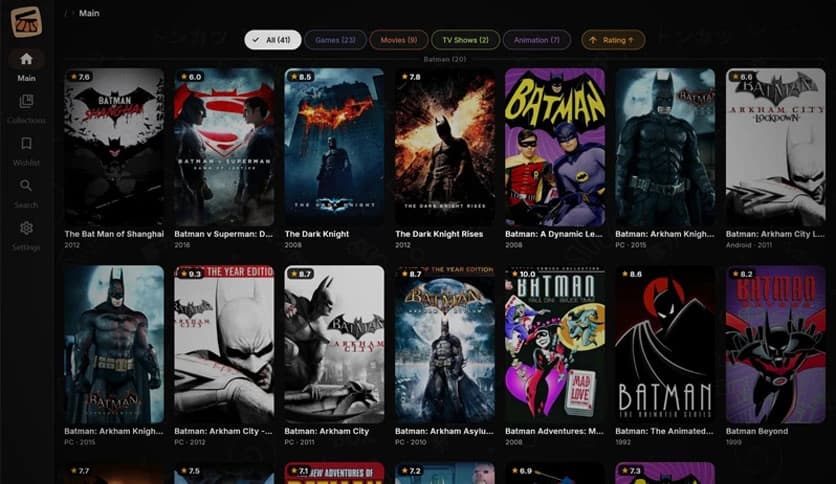Open Batman: Arkham City PC 2011 poster

point(334,344)
